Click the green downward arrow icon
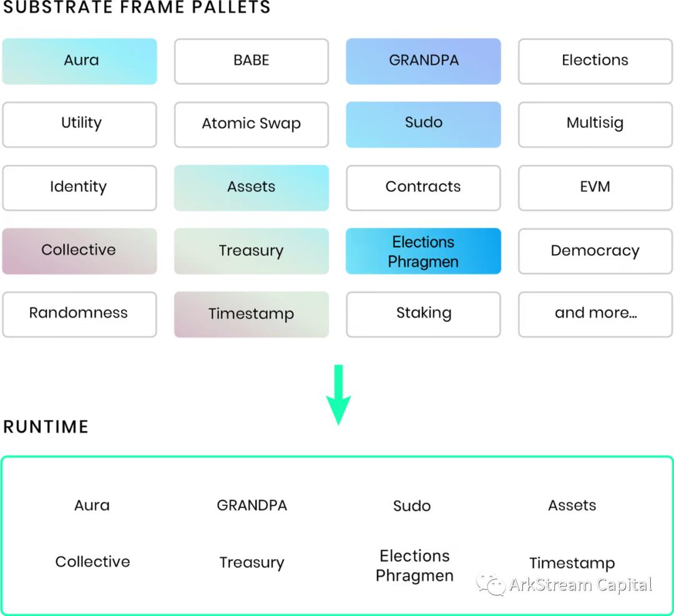Screen dimensions: 674x616 [x=338, y=394]
